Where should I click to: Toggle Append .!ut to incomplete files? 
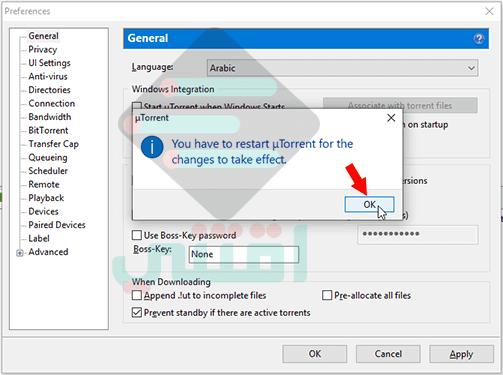137,295
